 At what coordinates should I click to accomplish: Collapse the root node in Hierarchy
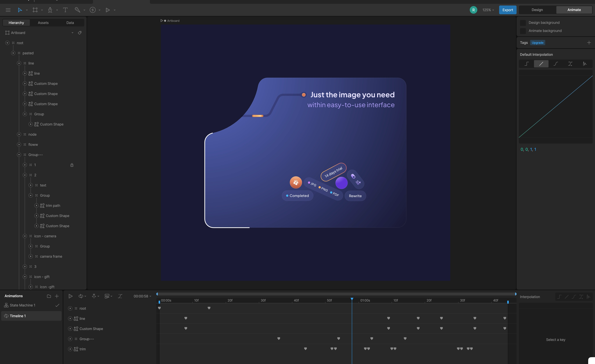7,43
